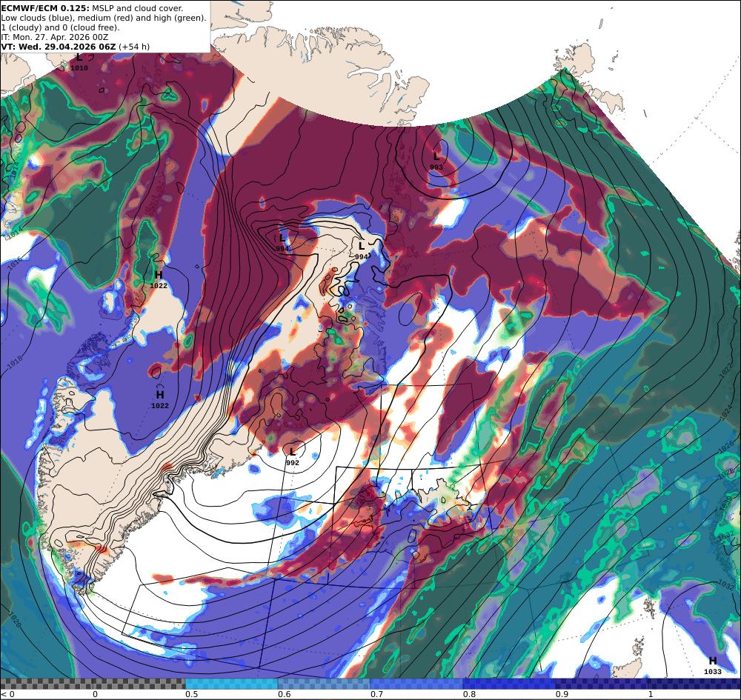This screenshot has width=741, height=700.
Task: Click the L 992 low pressure marker
Action: 293,457
